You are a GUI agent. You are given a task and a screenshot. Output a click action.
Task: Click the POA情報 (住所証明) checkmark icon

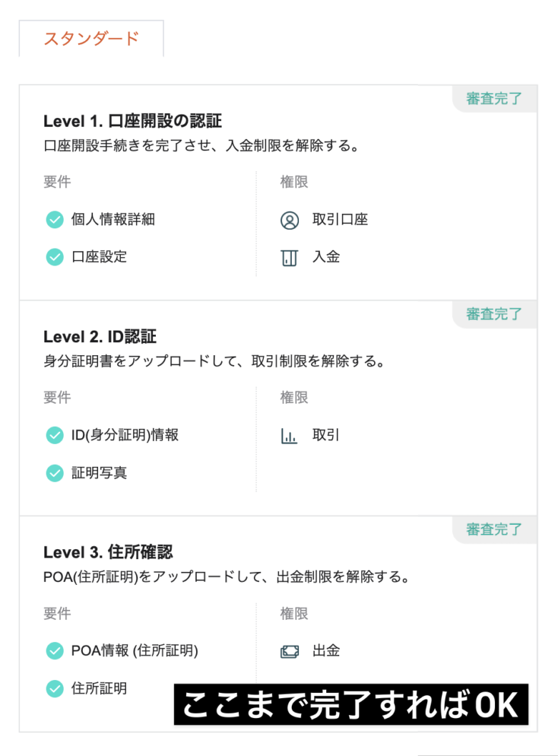pyautogui.click(x=55, y=651)
